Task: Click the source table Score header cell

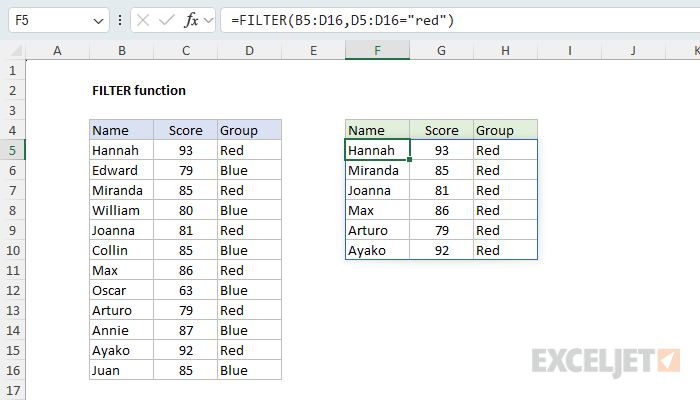Action: pyautogui.click(x=186, y=130)
